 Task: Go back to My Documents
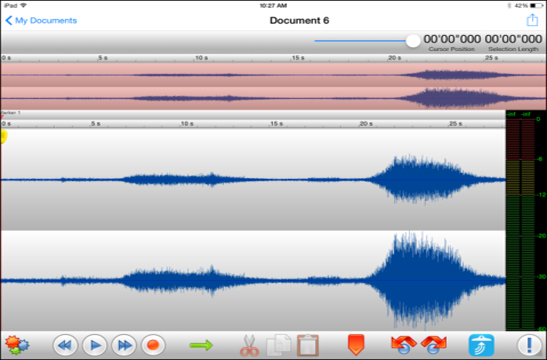coord(41,21)
